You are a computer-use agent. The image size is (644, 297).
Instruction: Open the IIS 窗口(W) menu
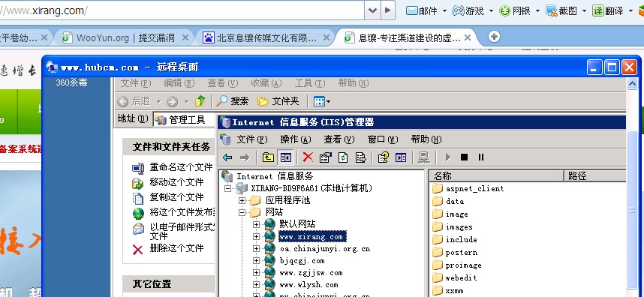coord(383,139)
